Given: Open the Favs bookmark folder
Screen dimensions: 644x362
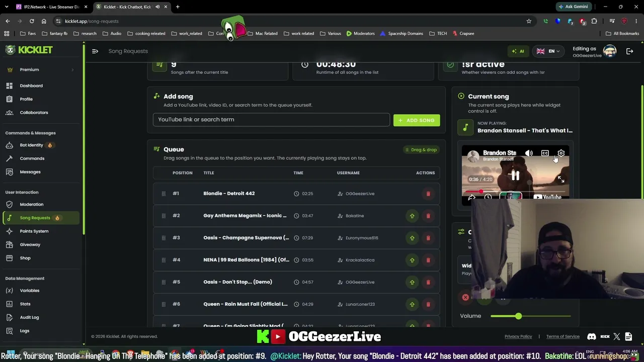Looking at the screenshot, I should (28, 34).
